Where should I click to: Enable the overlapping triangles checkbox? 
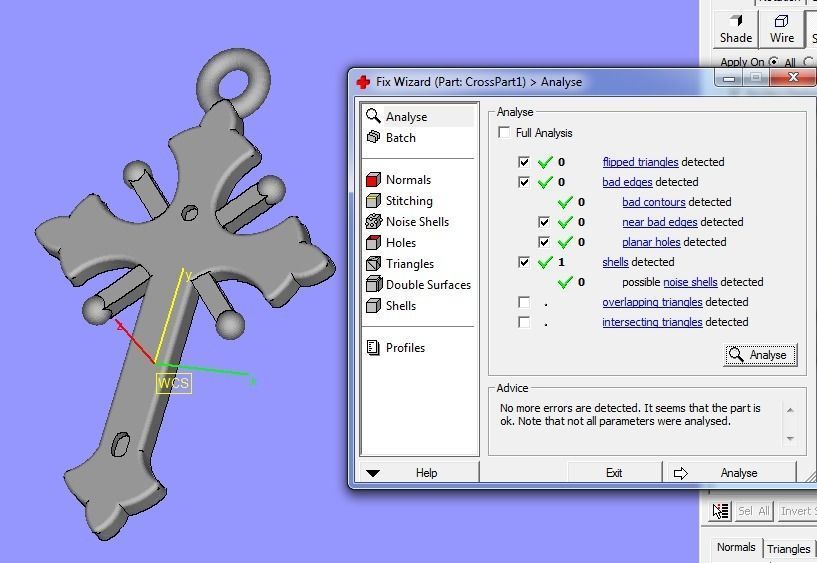(524, 302)
